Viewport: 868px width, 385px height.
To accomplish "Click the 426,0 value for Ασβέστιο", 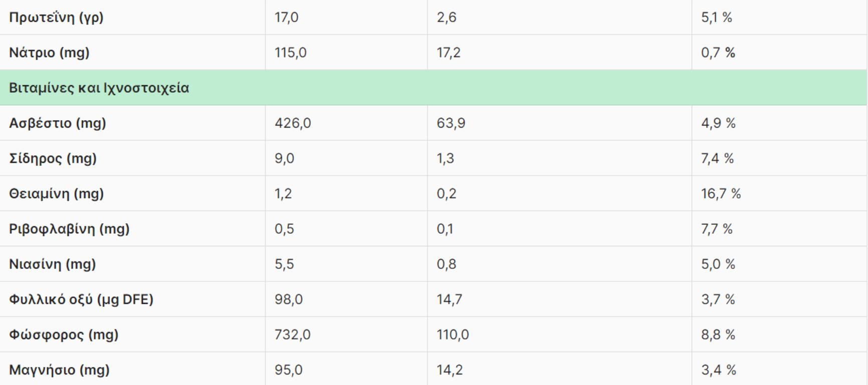I will point(293,123).
